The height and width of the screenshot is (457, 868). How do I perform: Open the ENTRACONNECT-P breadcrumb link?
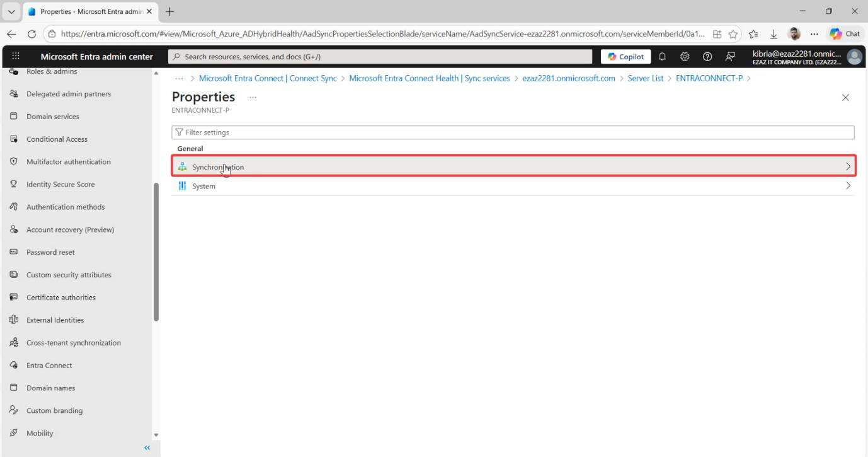[x=709, y=78]
